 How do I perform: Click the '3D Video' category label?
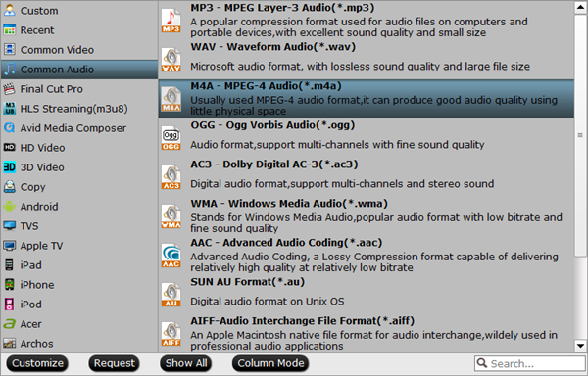[x=42, y=167]
